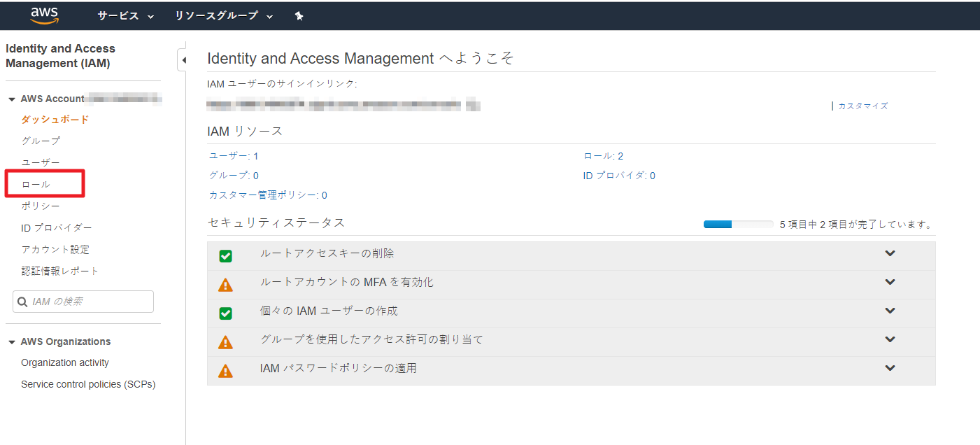
Task: Click the カスタマイズ link
Action: (x=862, y=106)
